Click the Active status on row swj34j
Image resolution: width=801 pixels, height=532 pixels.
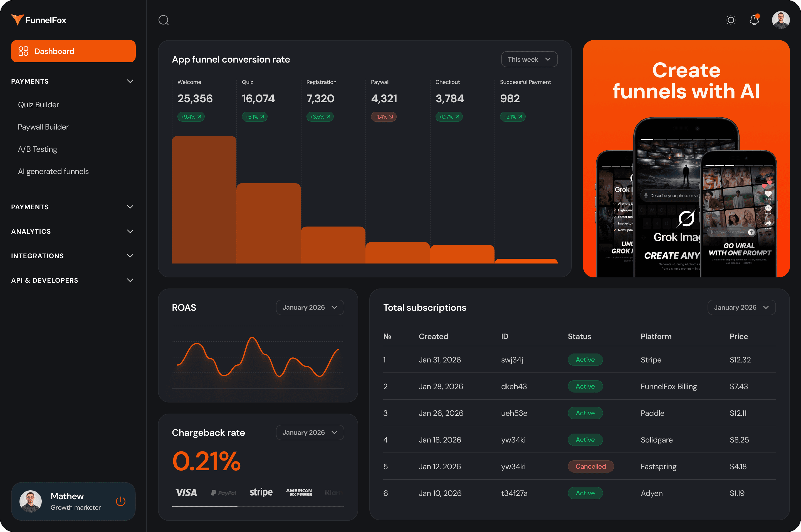(x=585, y=360)
